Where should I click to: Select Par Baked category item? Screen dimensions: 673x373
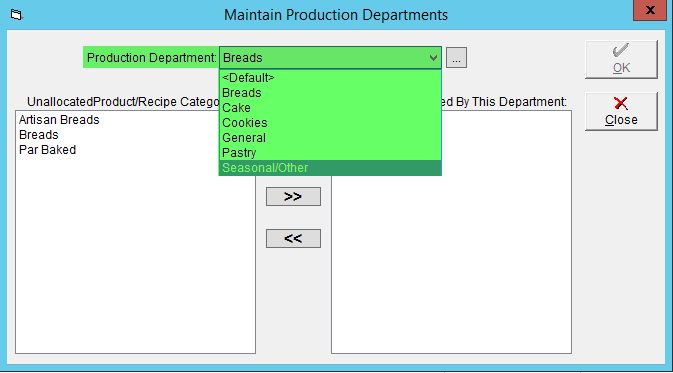pos(48,150)
